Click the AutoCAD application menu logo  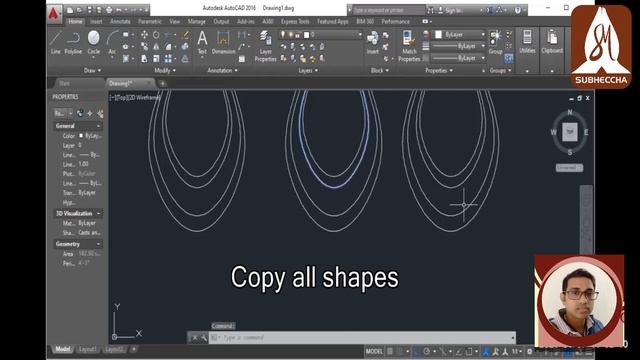pyautogui.click(x=54, y=13)
